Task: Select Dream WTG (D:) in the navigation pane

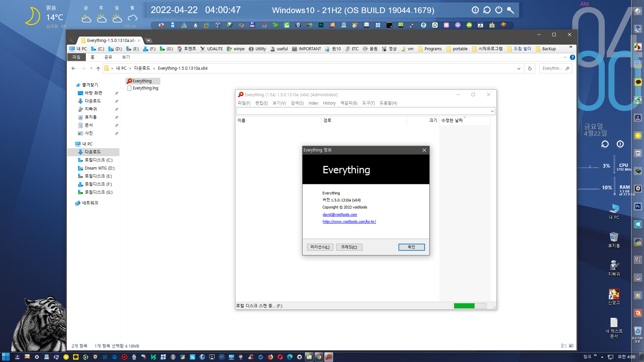Action: pyautogui.click(x=99, y=168)
